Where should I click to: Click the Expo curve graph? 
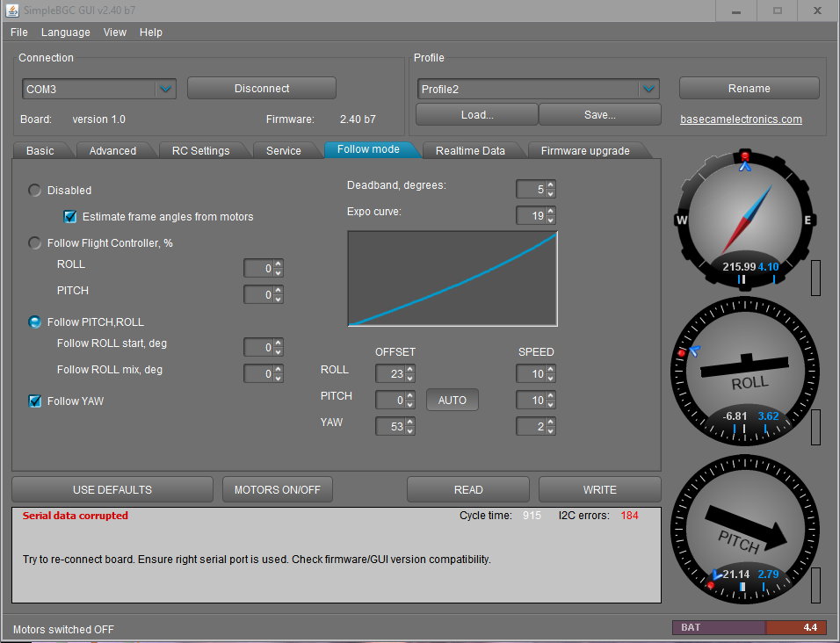[453, 278]
